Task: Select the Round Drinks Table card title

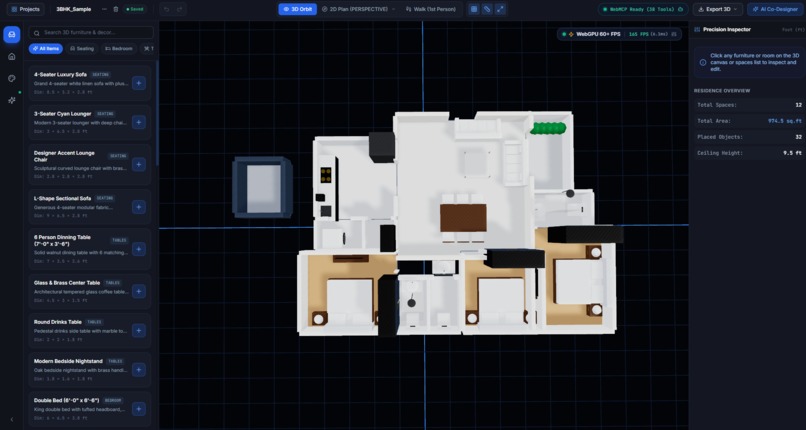Action: [x=58, y=322]
